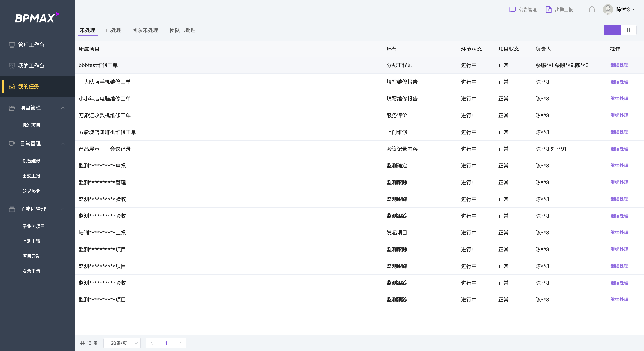The width and height of the screenshot is (644, 351).
Task: Click the 共 15 条 total count
Action: click(89, 343)
